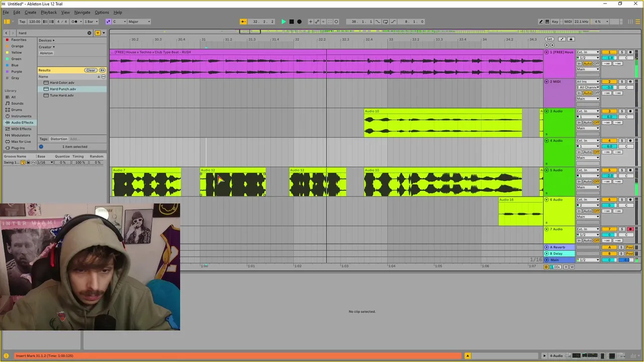
Task: Toggle the Follow playback button
Action: click(243, 22)
